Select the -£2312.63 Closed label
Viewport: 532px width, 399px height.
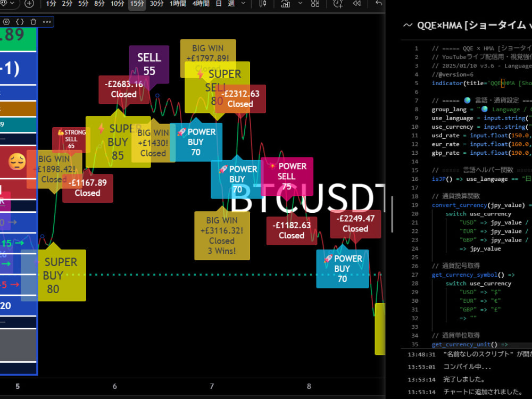click(240, 99)
